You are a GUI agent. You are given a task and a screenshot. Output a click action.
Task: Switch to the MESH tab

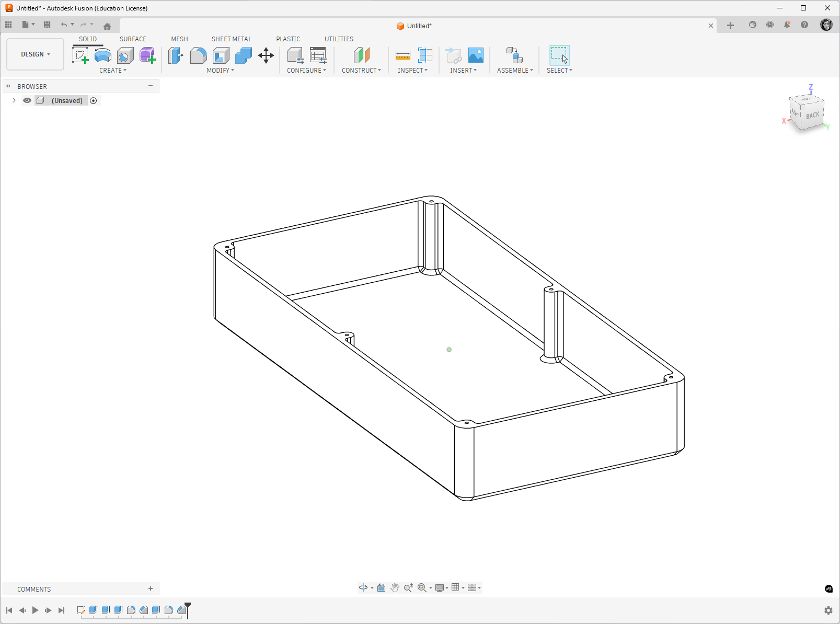click(179, 39)
